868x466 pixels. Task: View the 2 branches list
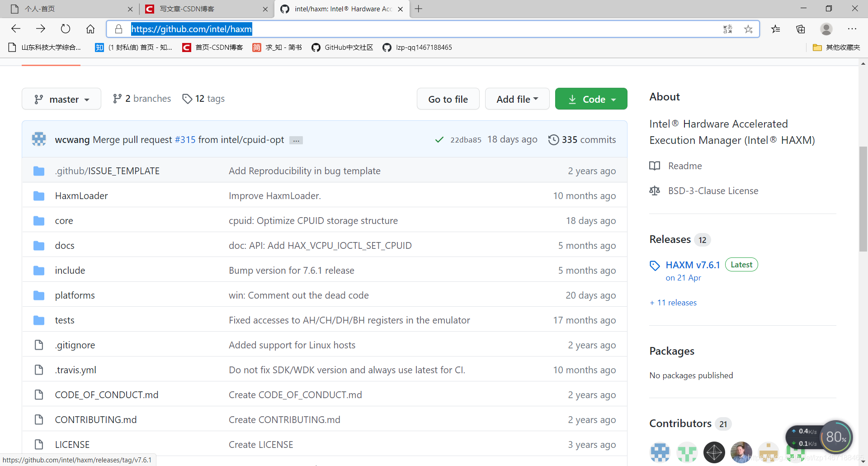coord(142,99)
